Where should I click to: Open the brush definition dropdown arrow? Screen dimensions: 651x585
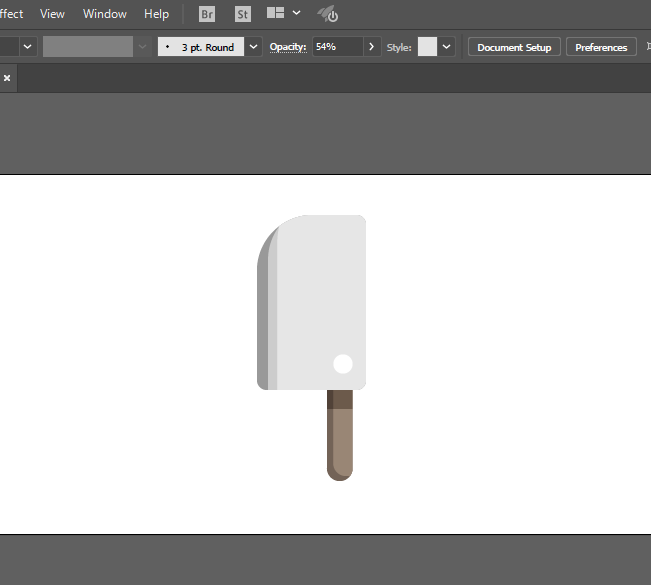point(253,47)
